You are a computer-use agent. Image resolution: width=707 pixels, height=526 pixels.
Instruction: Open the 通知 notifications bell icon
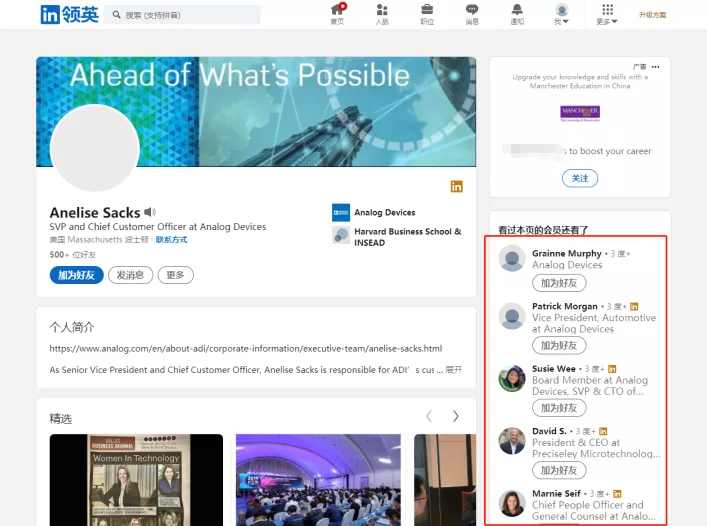tap(517, 14)
